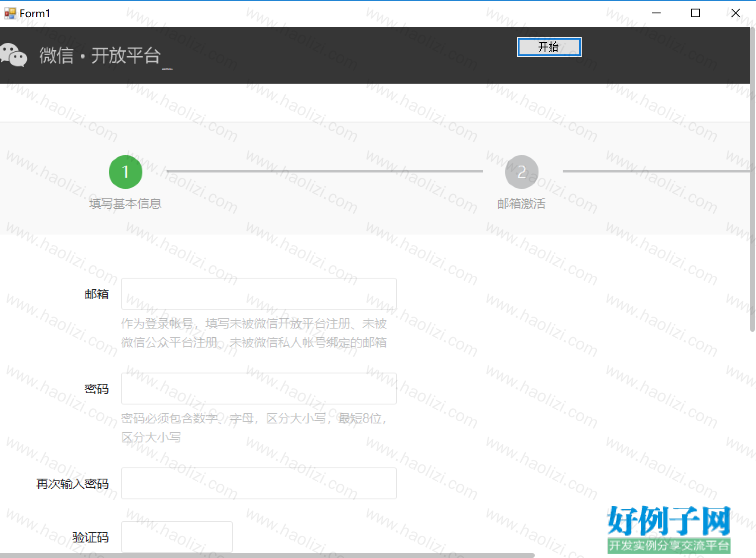Select step 1 green circle
Image resolution: width=756 pixels, height=558 pixels.
[x=126, y=172]
